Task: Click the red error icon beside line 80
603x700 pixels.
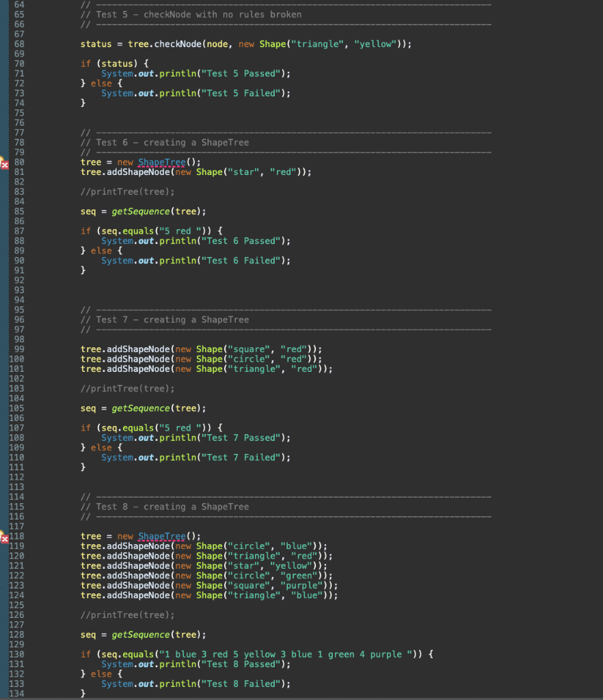Action: pyautogui.click(x=3, y=164)
